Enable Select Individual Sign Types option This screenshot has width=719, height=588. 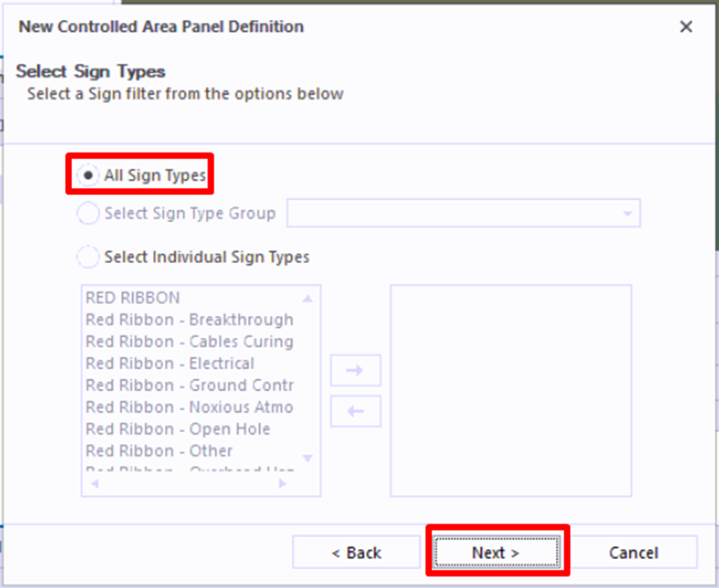coord(89,257)
